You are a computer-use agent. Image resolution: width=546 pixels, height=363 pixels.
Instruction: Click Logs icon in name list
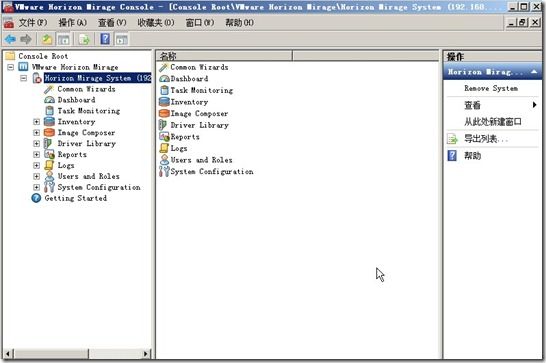click(x=164, y=148)
